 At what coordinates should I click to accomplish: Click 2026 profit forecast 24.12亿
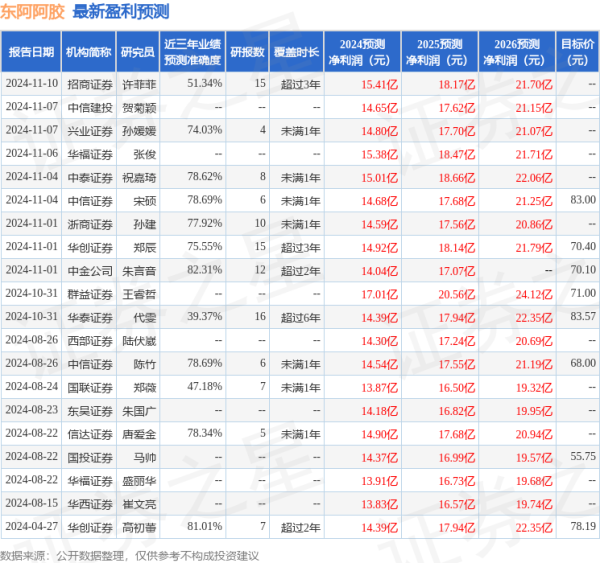pos(534,295)
